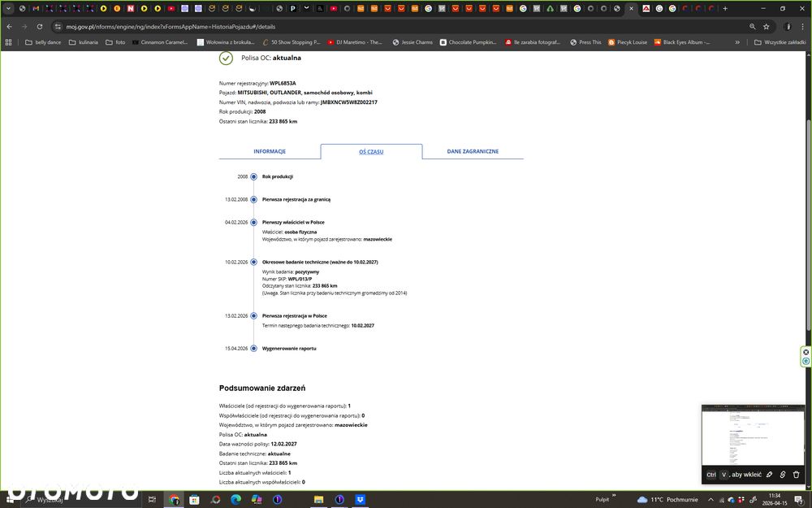Open the Cinnamon Caramel bookmark

click(x=160, y=42)
